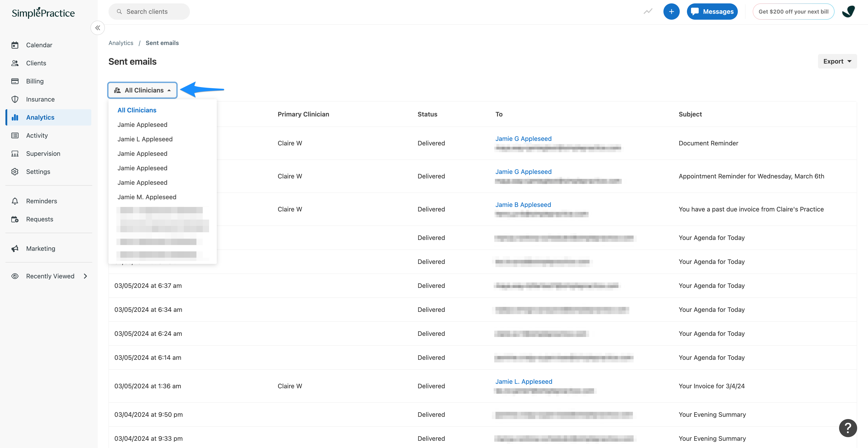Click the SimplePractice logo
The width and height of the screenshot is (868, 448).
coord(43,13)
